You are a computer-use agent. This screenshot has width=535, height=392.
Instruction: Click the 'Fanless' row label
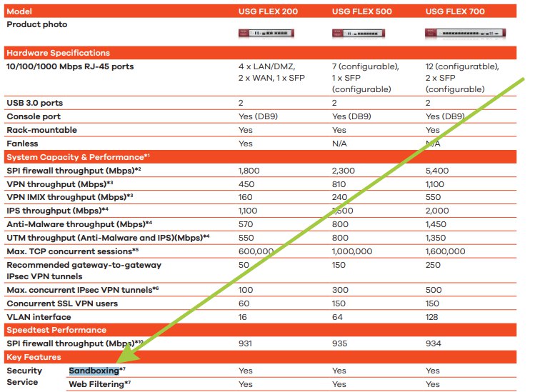(22, 144)
